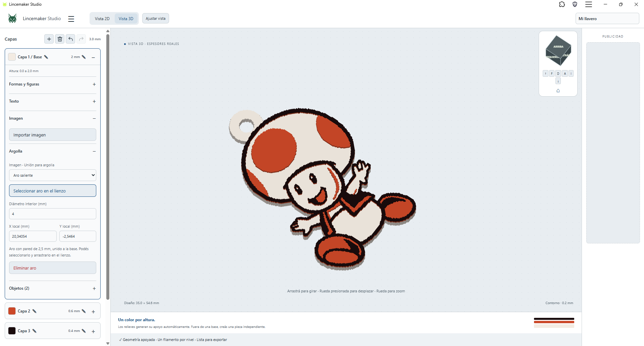Set top view with the up arrow button
This screenshot has height=346, width=644.
click(x=545, y=73)
